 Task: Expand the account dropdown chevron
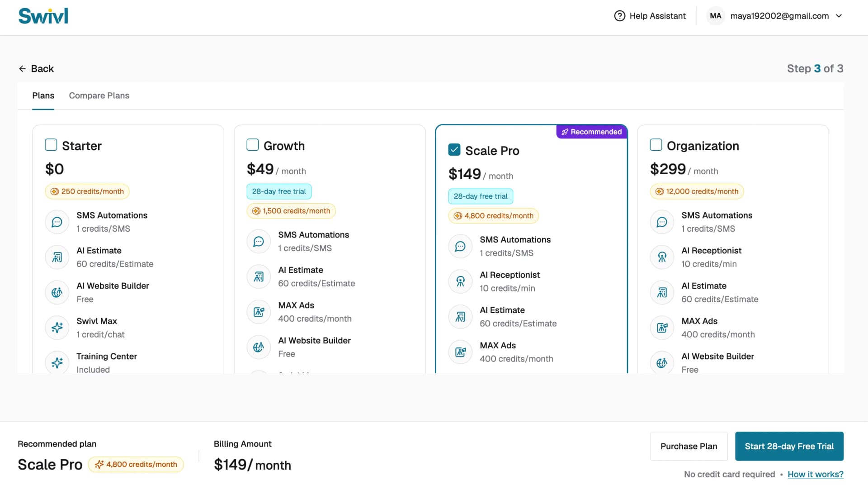click(x=839, y=16)
